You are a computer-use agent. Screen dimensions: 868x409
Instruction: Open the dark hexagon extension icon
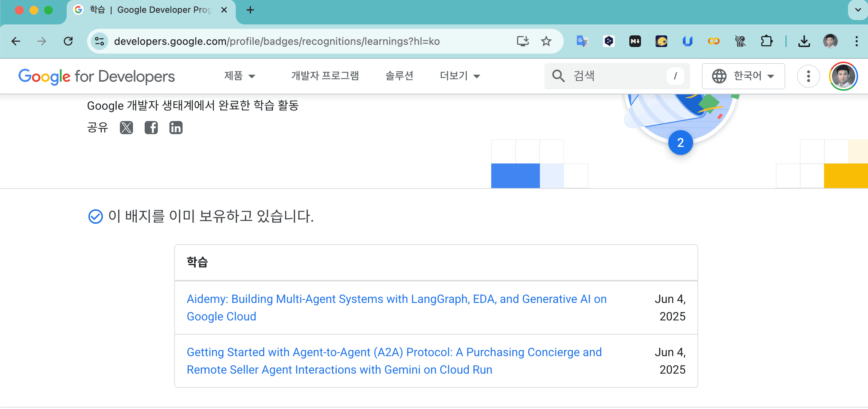pyautogui.click(x=609, y=41)
